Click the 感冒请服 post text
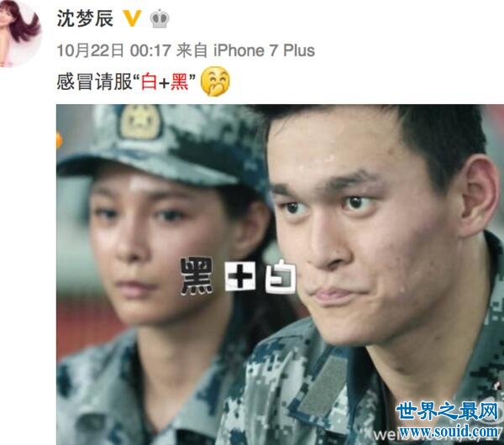The image size is (504, 445). coord(94,81)
